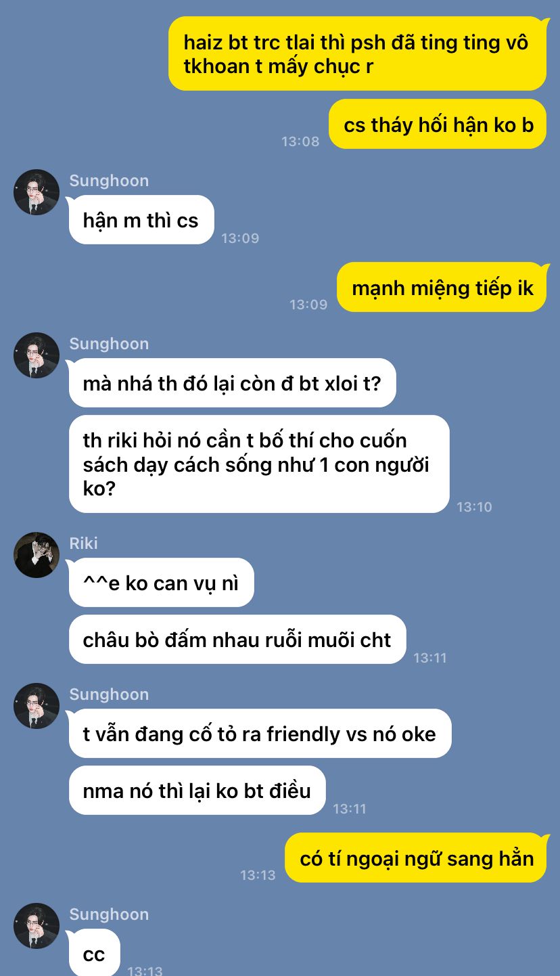Tap the message "cs tháy hối hận ko b"
560x976 pixels.
coord(438,125)
